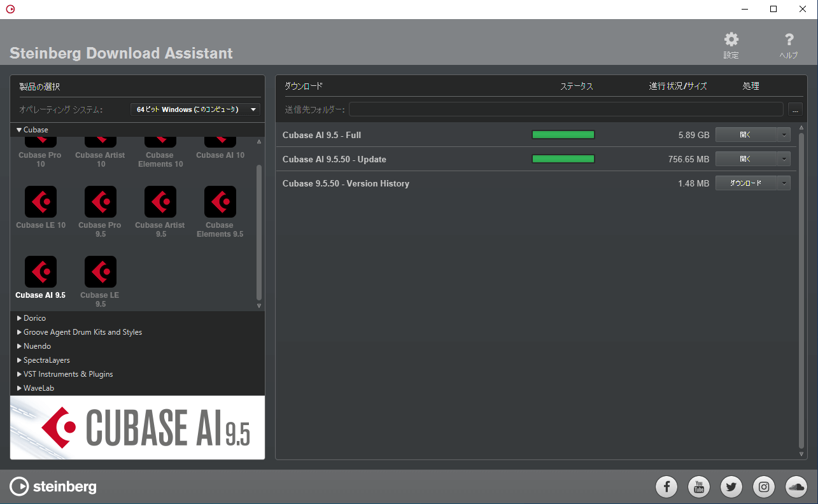Click the 5.89 GB size value

pyautogui.click(x=694, y=135)
